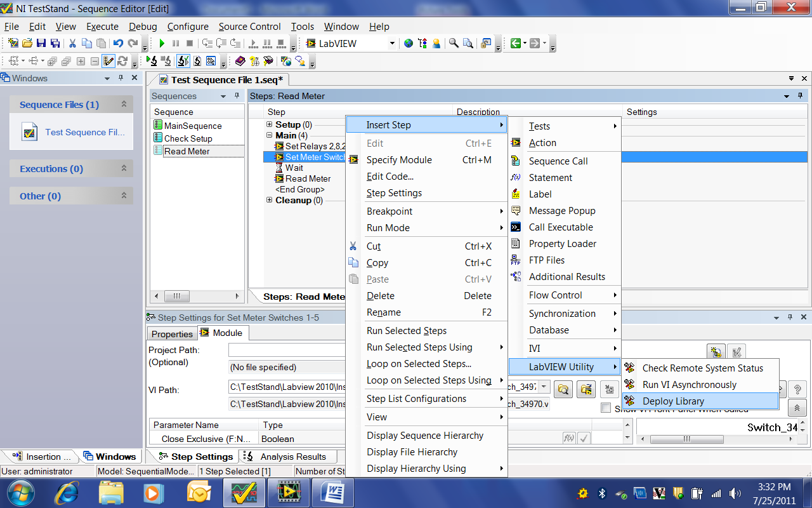Click the purple help book icon
812x508 pixels.
pyautogui.click(x=240, y=61)
